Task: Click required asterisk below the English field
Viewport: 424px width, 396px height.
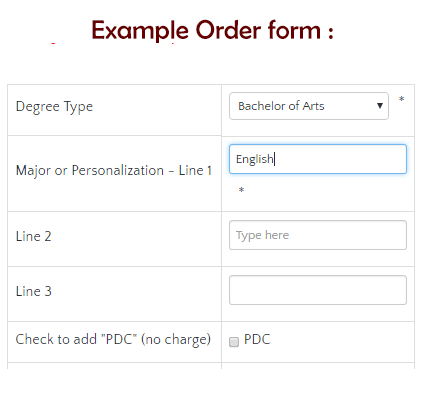Action: (241, 190)
